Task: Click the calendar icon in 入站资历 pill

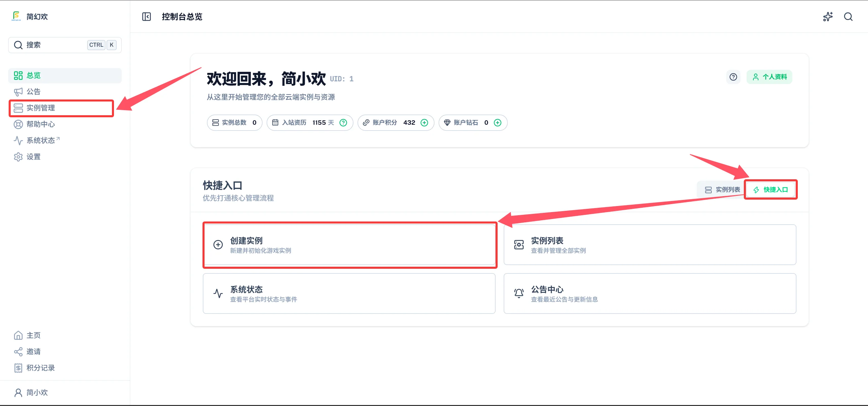Action: (275, 123)
